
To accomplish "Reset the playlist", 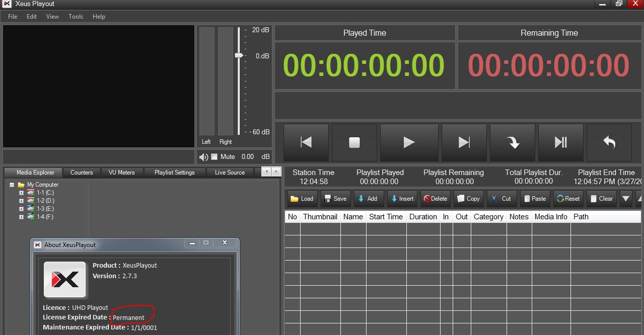I will [568, 199].
